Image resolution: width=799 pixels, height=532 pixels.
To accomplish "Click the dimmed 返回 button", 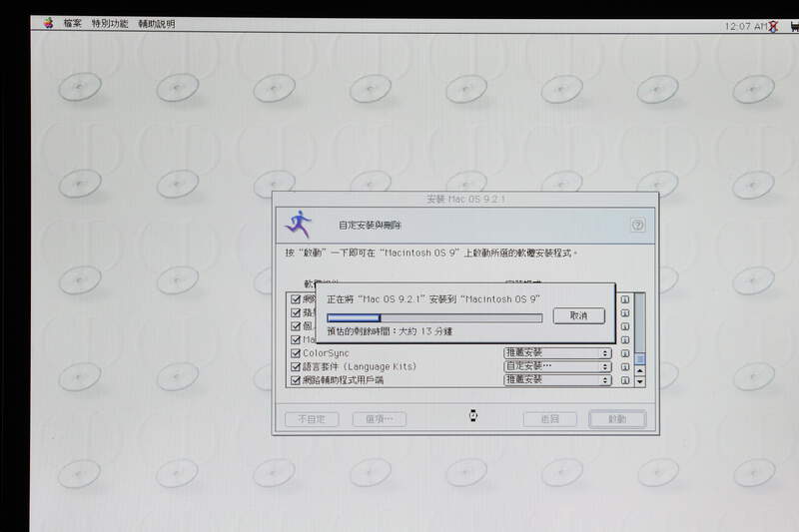I will pos(550,419).
